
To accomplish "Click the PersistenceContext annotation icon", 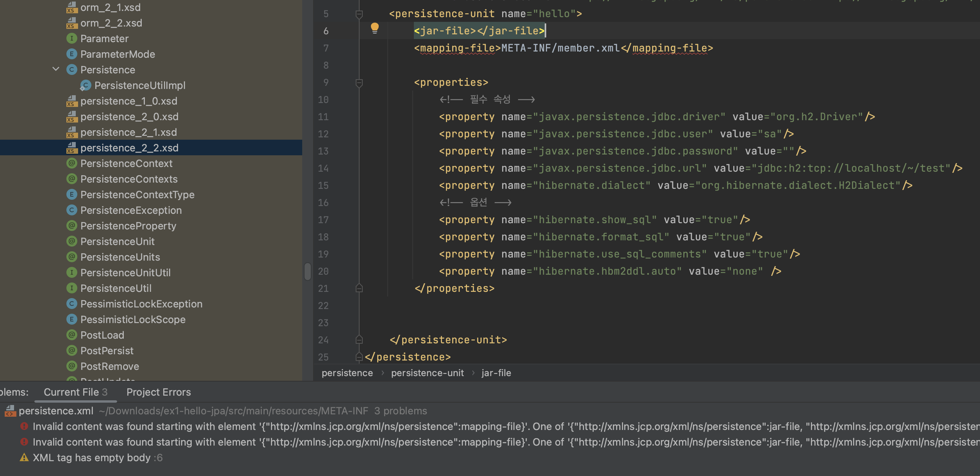I will tap(71, 163).
